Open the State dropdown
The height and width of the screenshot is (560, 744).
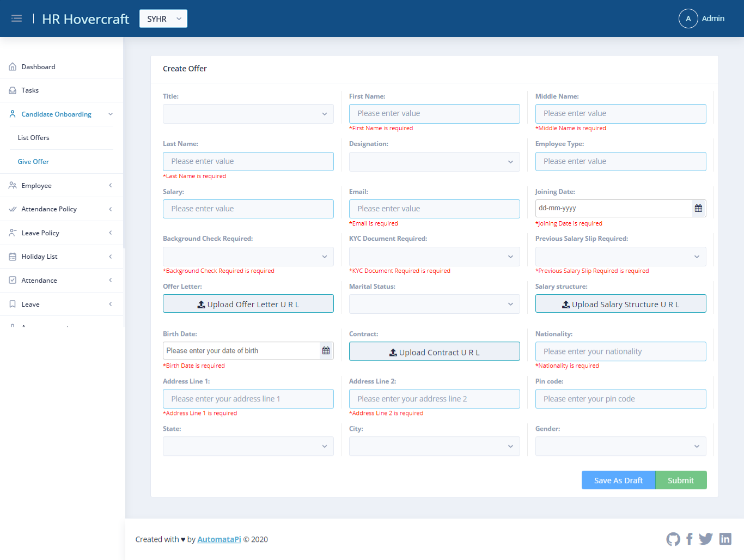point(248,446)
